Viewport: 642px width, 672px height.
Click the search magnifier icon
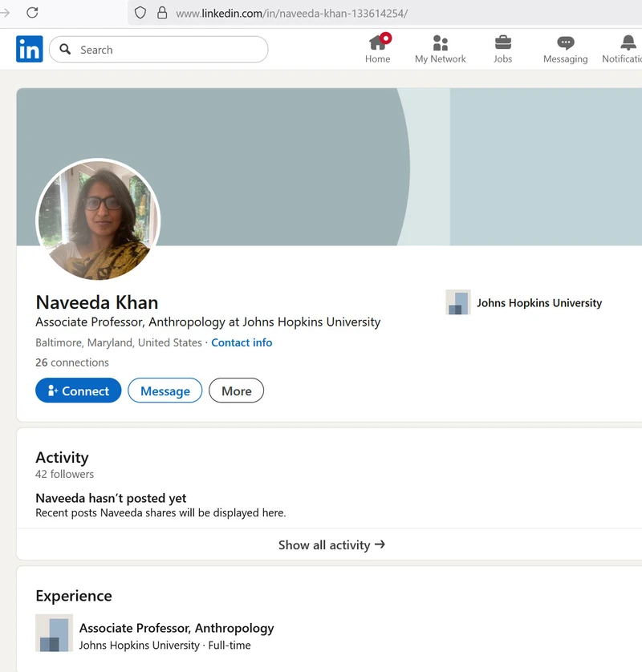65,49
